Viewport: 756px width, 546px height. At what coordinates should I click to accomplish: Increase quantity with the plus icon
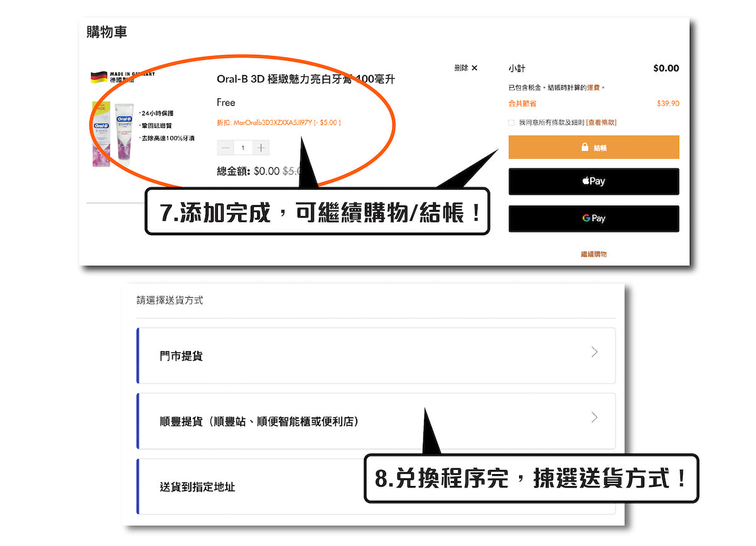coord(261,148)
